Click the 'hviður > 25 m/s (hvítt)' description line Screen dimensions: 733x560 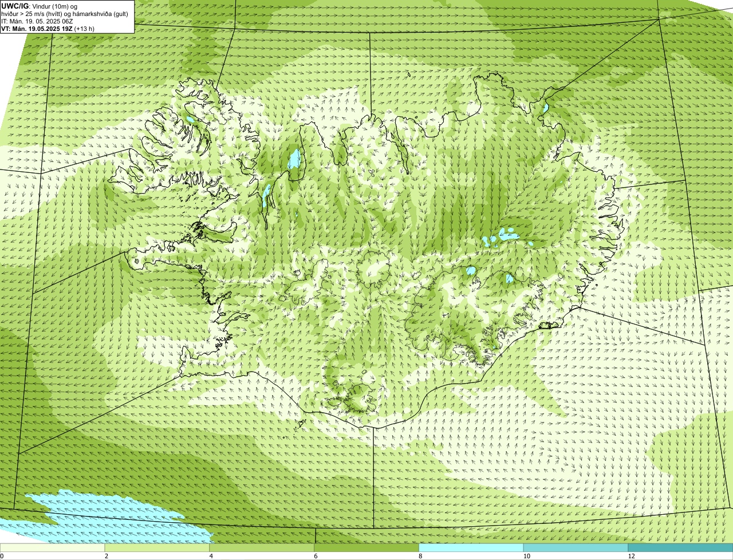click(x=65, y=14)
